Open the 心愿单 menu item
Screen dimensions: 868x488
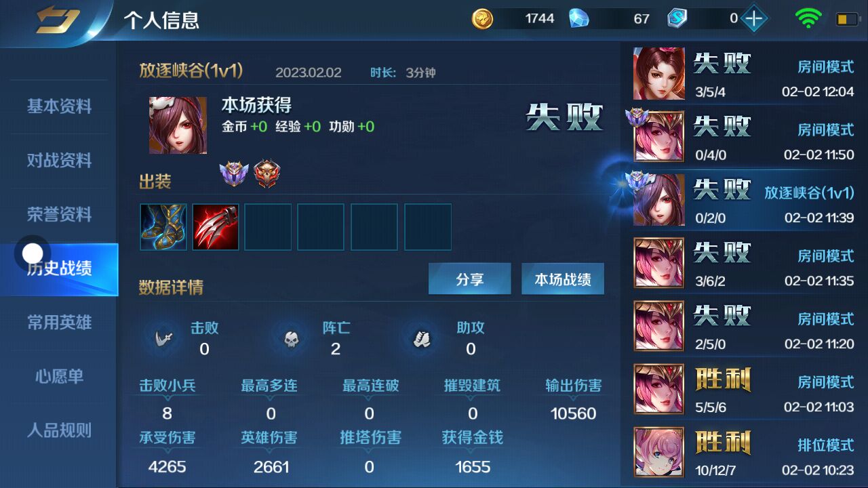click(x=59, y=376)
